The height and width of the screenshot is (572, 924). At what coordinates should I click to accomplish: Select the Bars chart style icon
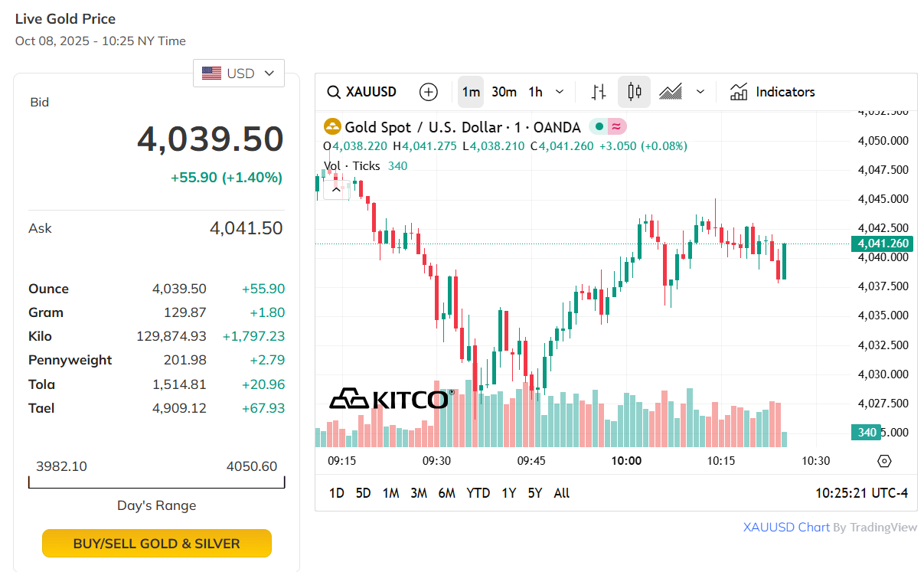pyautogui.click(x=599, y=92)
